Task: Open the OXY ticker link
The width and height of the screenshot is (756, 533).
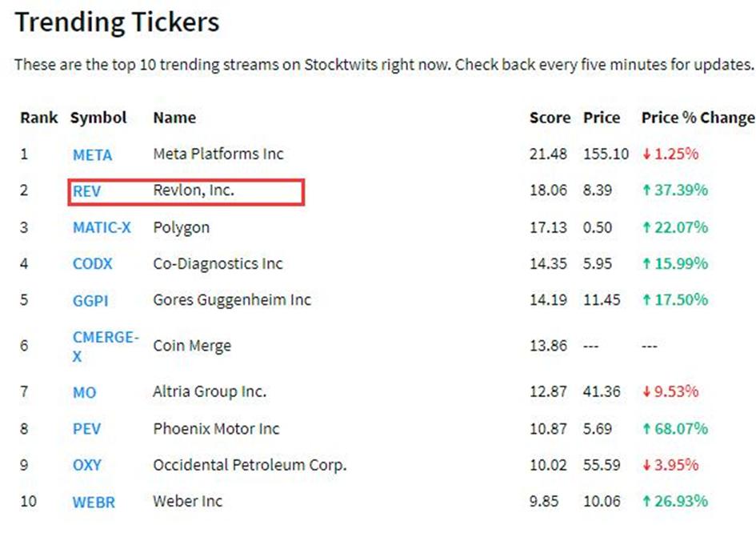Action: pos(87,465)
